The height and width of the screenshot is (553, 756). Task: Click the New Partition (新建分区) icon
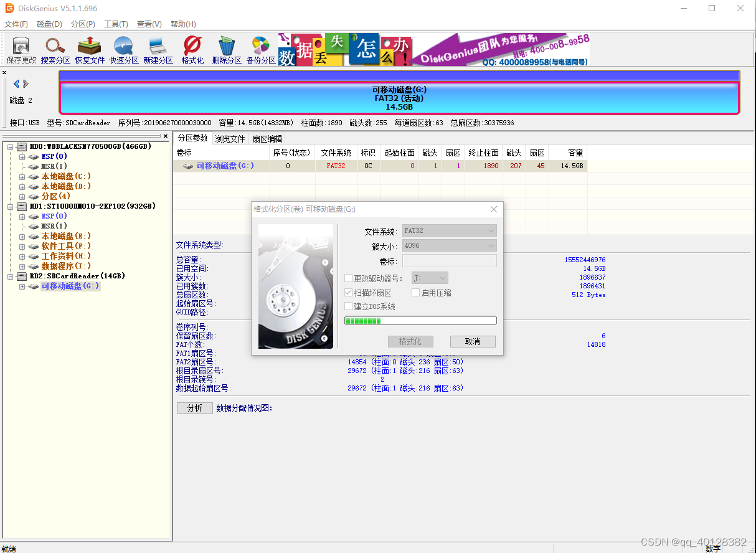pyautogui.click(x=158, y=50)
